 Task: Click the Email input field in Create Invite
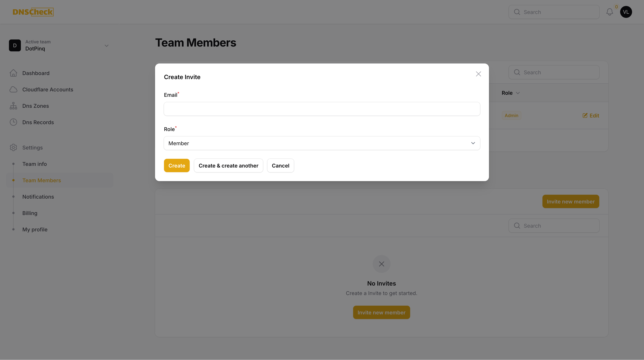(x=322, y=109)
